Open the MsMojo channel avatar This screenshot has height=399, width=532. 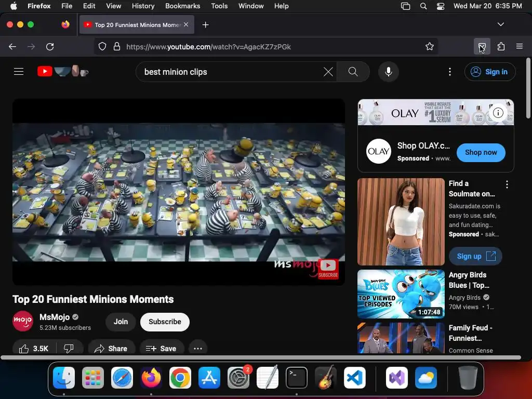(x=23, y=321)
